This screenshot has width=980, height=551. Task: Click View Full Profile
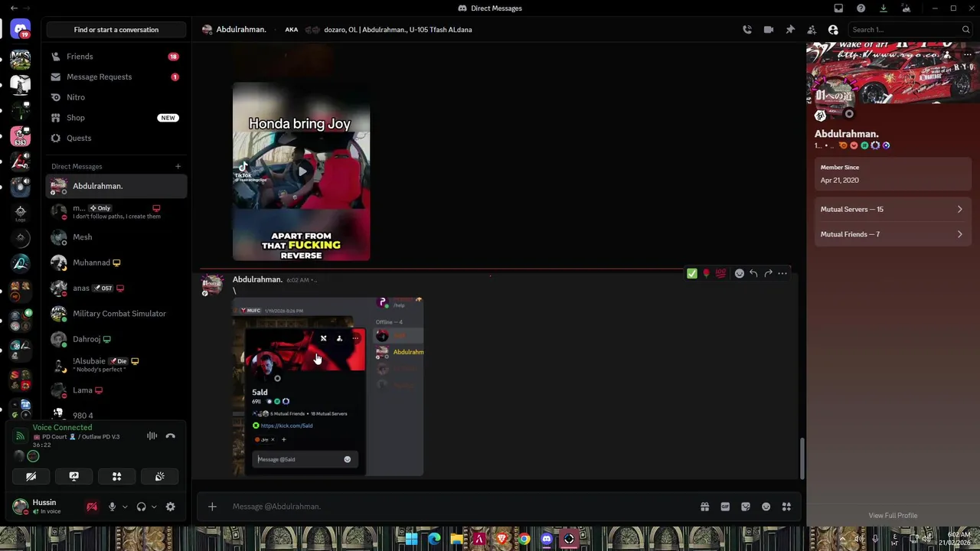[x=893, y=516]
